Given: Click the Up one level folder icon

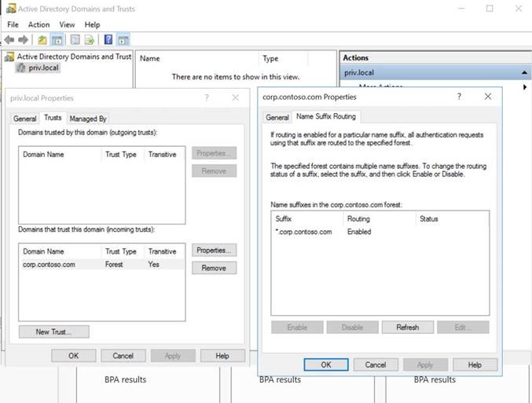Looking at the screenshot, I should [x=42, y=40].
